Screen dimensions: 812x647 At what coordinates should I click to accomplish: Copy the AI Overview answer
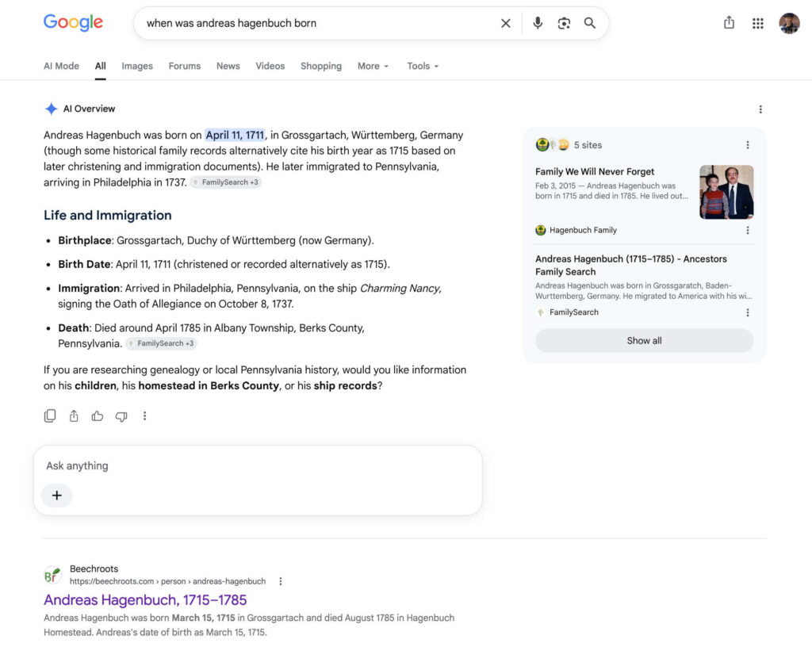(x=50, y=416)
